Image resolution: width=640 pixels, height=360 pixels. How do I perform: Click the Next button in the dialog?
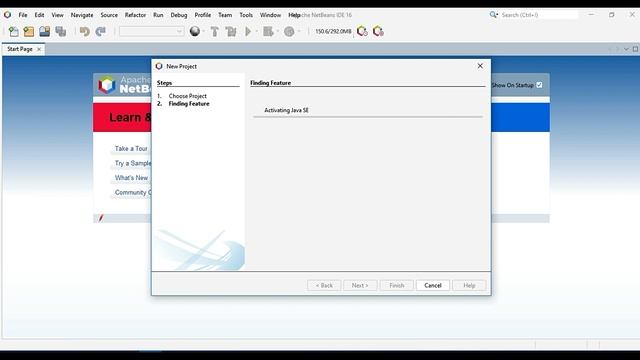[360, 285]
